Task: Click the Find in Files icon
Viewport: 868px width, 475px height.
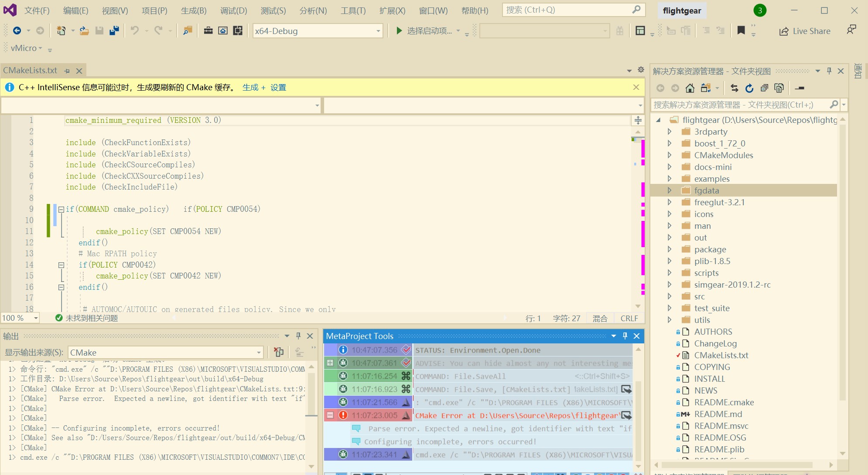Action: coord(188,31)
